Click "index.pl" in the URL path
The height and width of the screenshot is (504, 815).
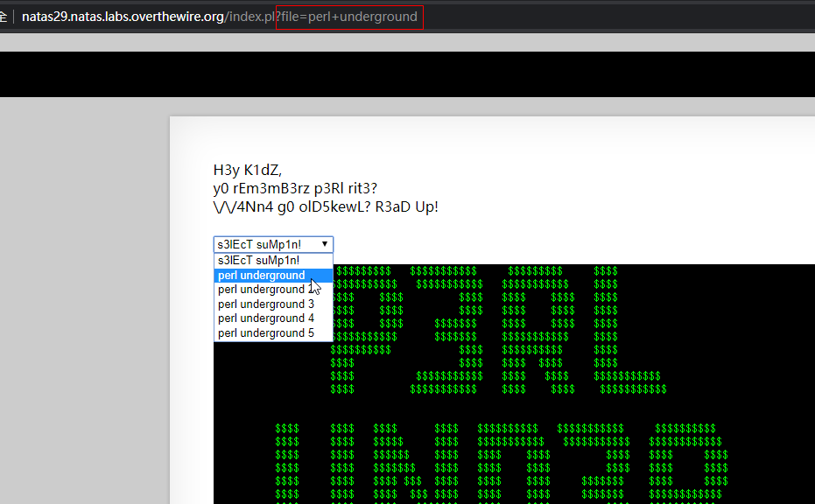252,17
